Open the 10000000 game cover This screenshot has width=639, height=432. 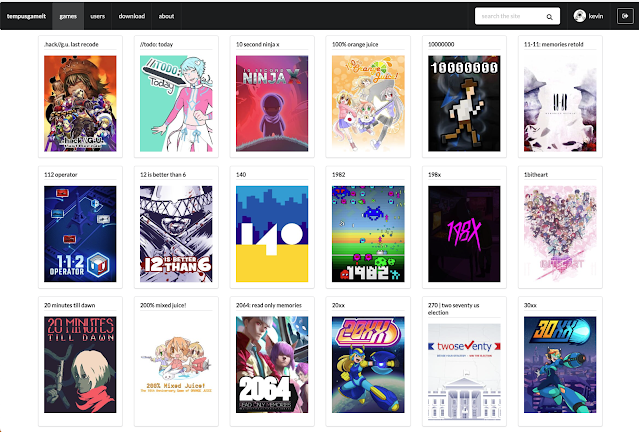click(464, 104)
